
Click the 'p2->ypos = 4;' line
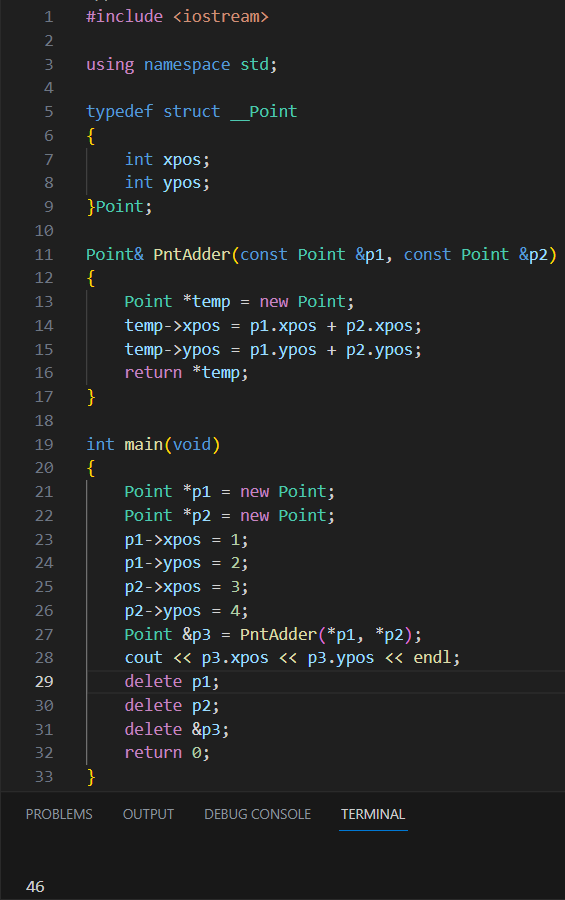point(187,611)
